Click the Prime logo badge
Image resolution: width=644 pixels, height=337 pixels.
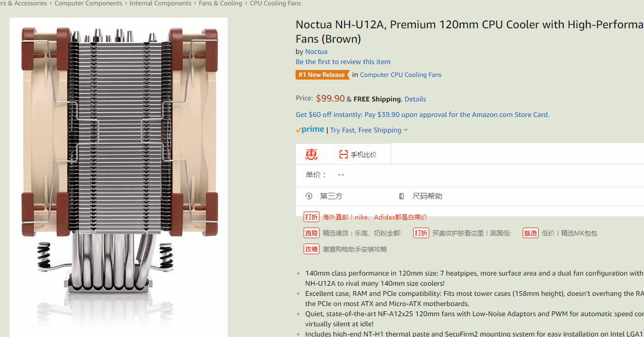[x=310, y=129]
